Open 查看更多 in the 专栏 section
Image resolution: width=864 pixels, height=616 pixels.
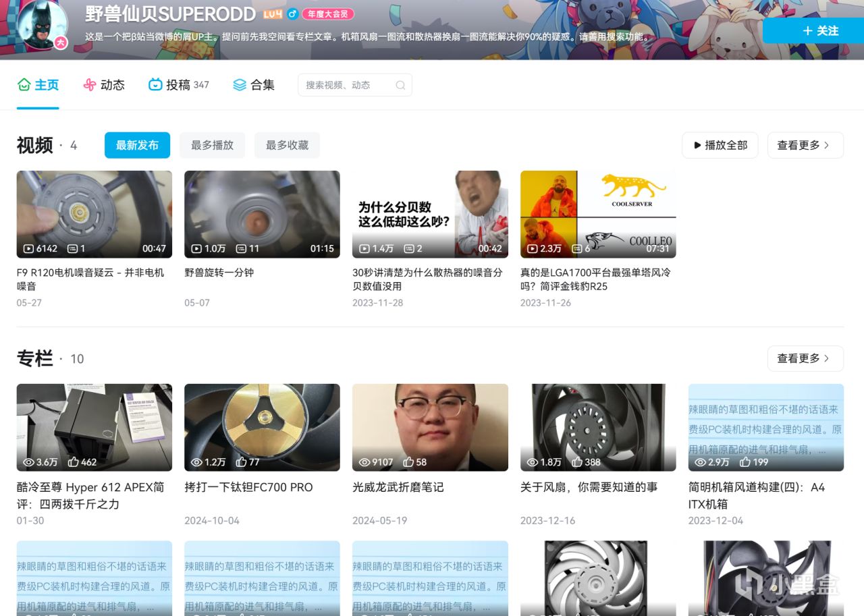point(805,358)
